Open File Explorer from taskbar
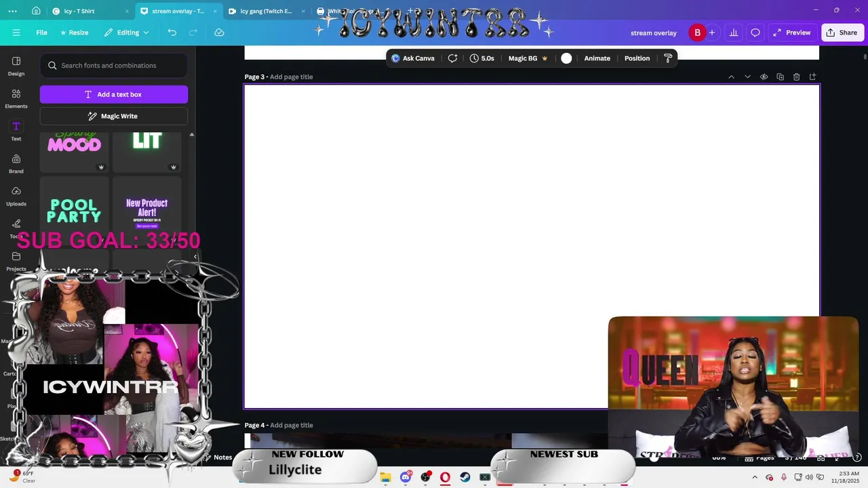Image resolution: width=868 pixels, height=488 pixels. pyautogui.click(x=385, y=477)
